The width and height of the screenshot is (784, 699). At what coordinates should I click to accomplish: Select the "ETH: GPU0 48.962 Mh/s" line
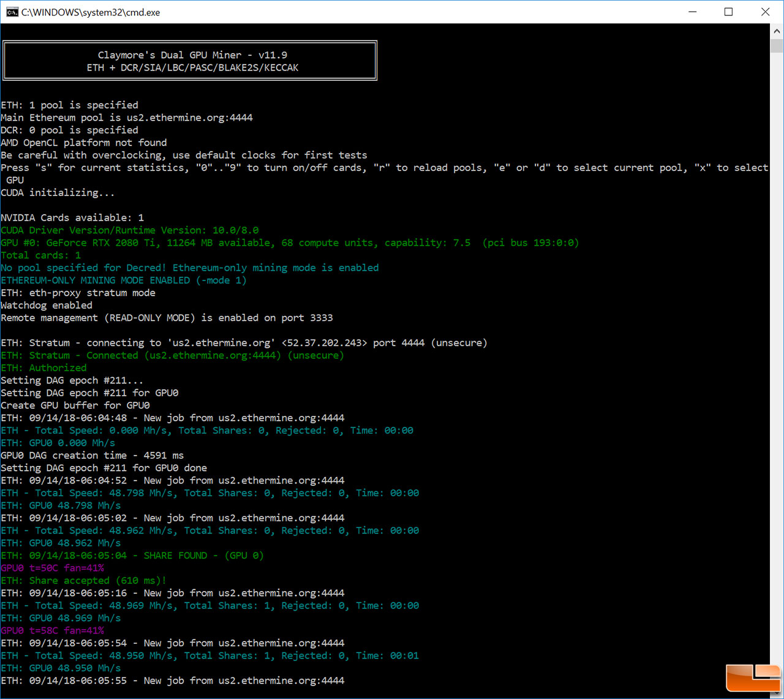[x=61, y=543]
